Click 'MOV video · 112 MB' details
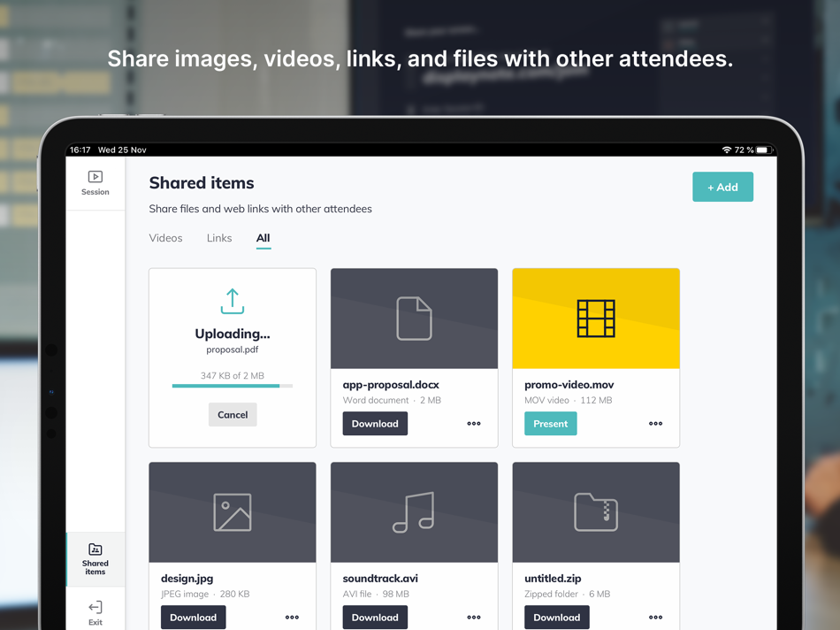The width and height of the screenshot is (840, 630). pyautogui.click(x=568, y=400)
